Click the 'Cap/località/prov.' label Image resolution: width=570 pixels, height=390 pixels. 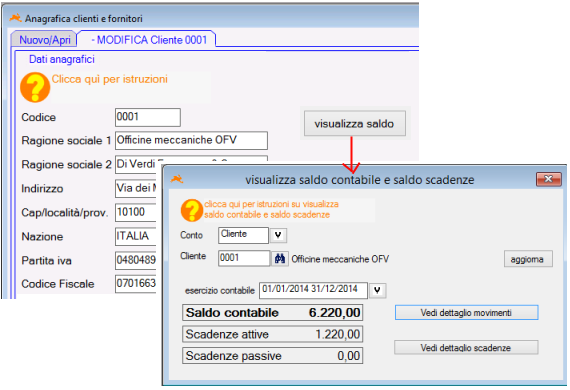coord(65,213)
